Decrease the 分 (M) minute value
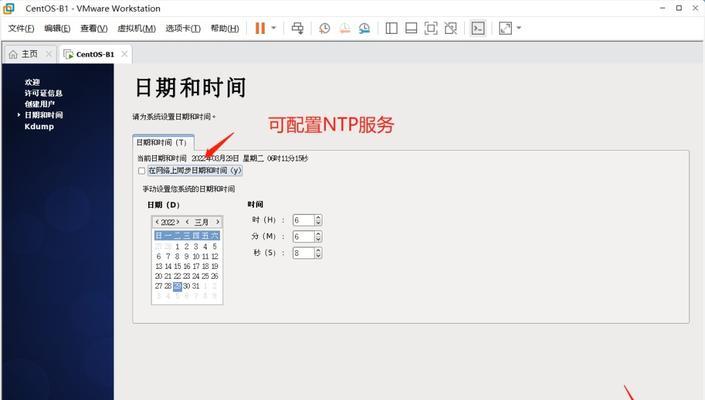The image size is (705, 400). [x=318, y=240]
